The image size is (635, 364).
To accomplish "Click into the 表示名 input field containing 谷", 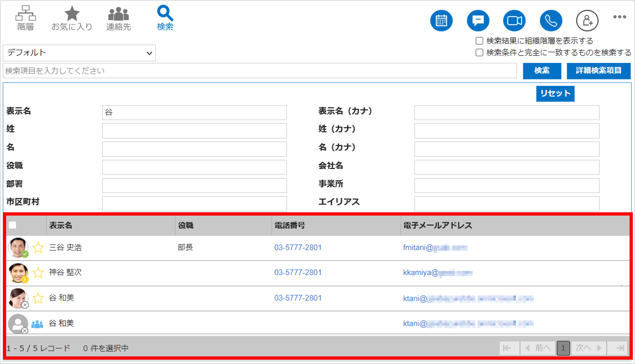I will pyautogui.click(x=194, y=113).
